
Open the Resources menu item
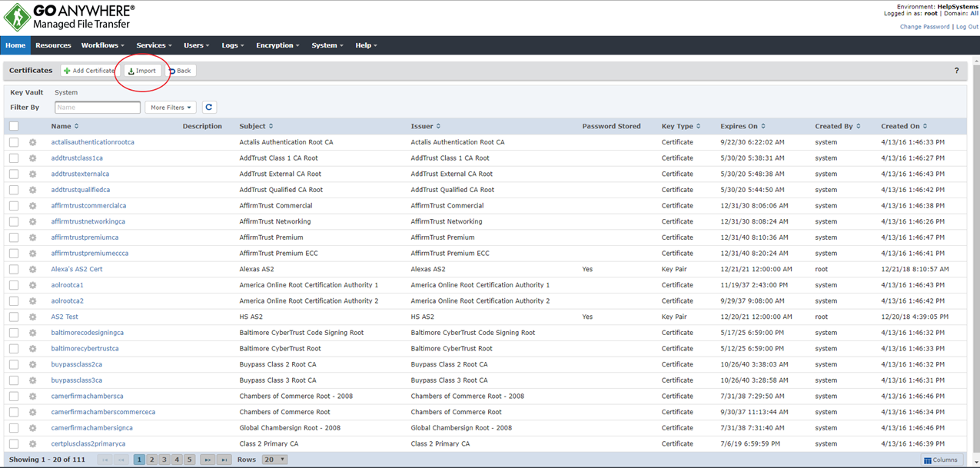pyautogui.click(x=53, y=45)
